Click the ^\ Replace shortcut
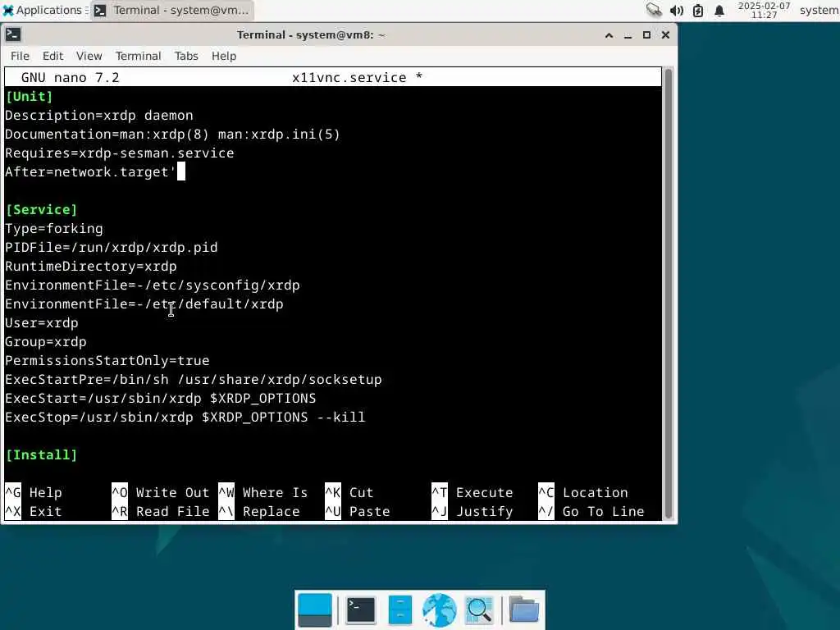 pos(258,512)
